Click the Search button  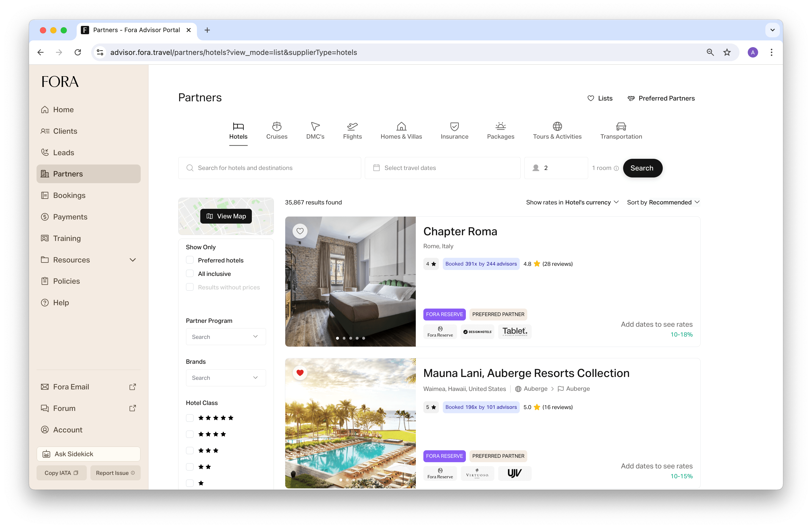point(642,168)
